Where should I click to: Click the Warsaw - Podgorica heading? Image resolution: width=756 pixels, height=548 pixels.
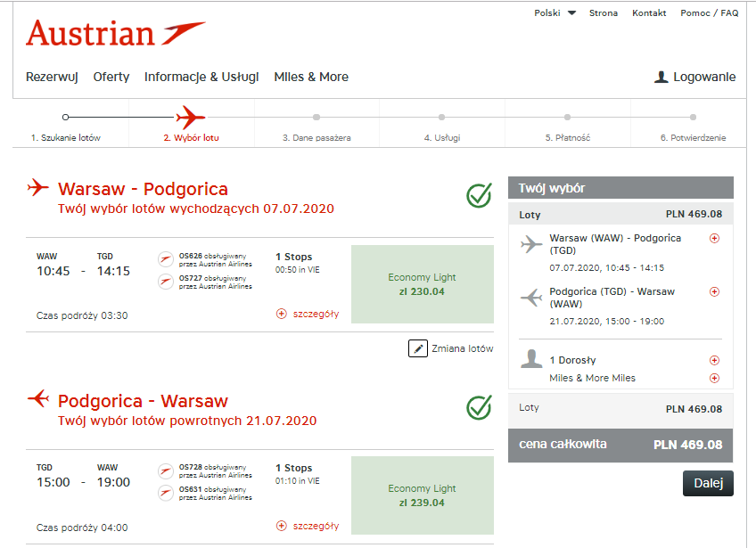pos(143,189)
